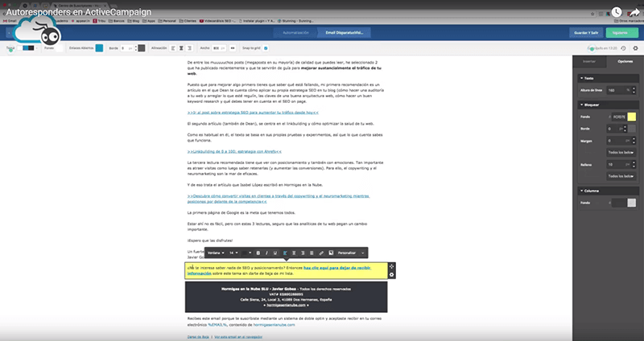The width and height of the screenshot is (644, 341).
Task: Edit the Fondo hex color field
Action: (619, 117)
